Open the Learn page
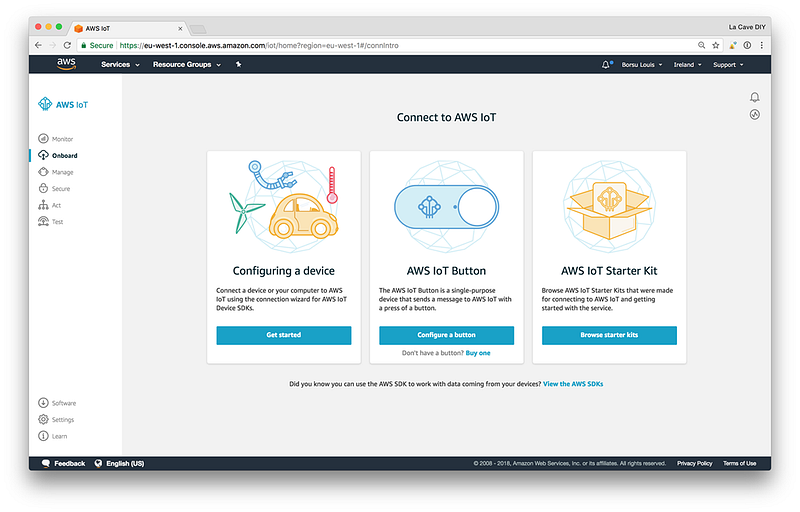800x512 pixels. [x=59, y=436]
